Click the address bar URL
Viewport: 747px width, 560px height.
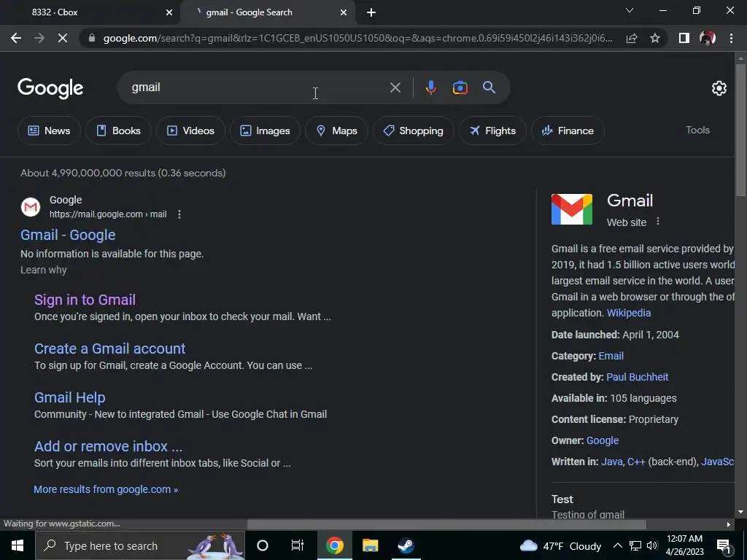357,38
